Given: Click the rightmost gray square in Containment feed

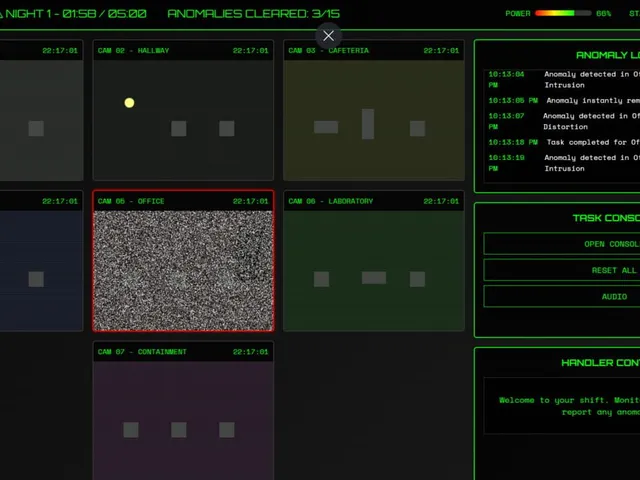Looking at the screenshot, I should 227,430.
